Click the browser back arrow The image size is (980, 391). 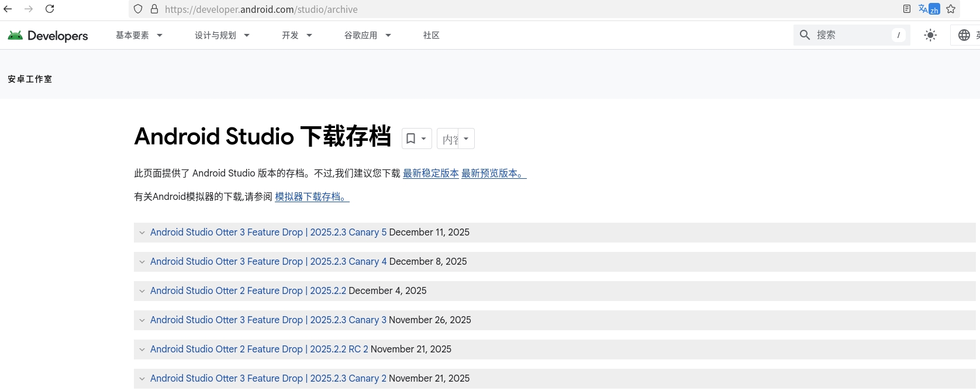coord(8,9)
